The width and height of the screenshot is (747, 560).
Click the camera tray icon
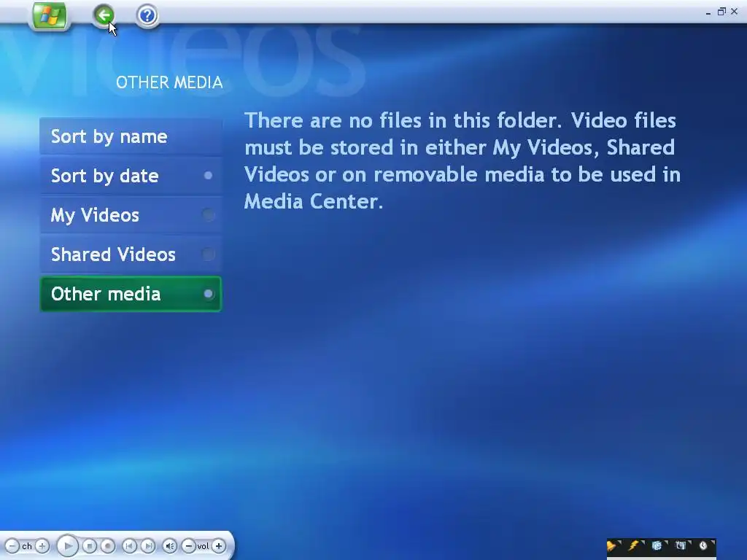(681, 545)
